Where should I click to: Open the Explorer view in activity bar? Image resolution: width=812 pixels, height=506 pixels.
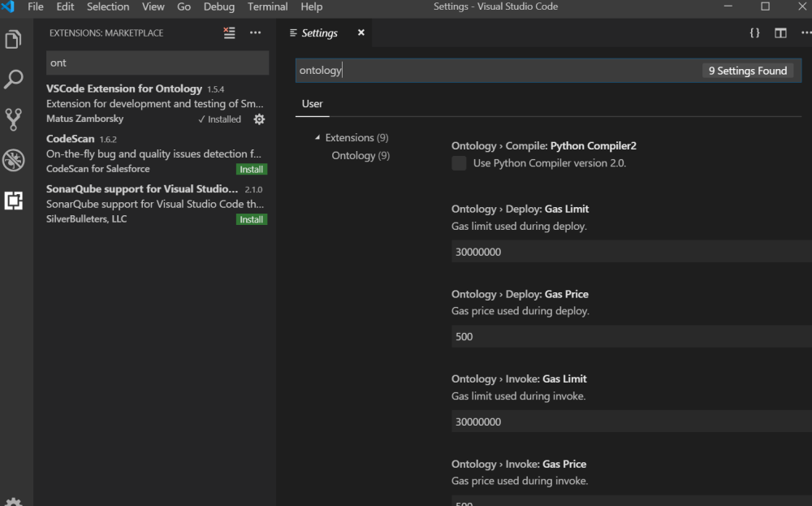click(x=14, y=39)
